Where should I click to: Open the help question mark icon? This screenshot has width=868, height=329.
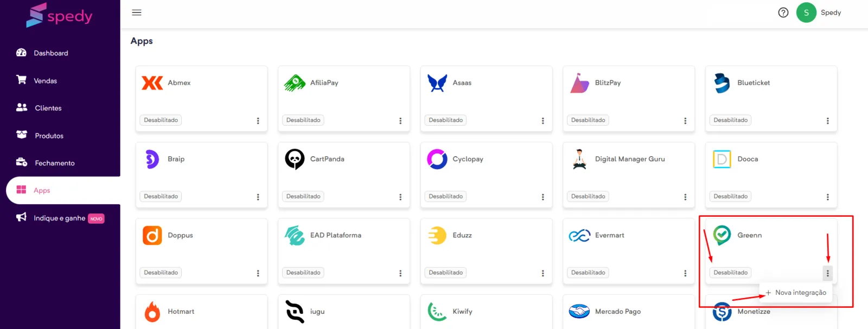pyautogui.click(x=783, y=12)
